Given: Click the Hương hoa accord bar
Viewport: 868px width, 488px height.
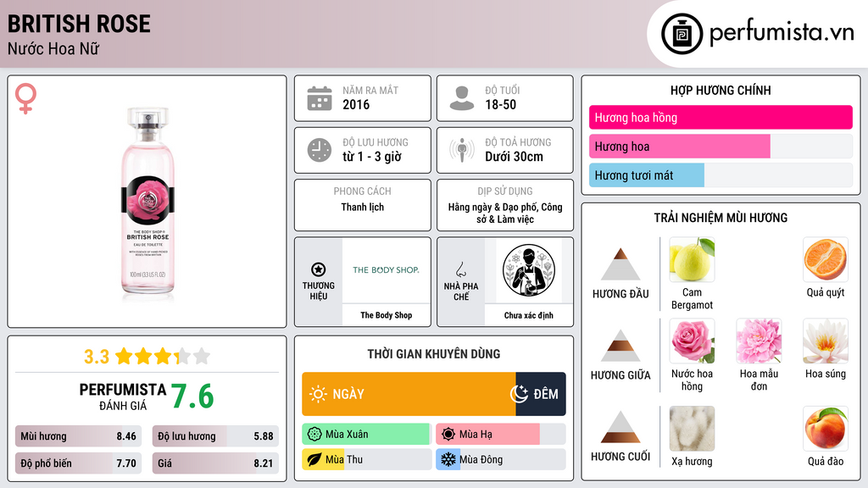Looking at the screenshot, I should tap(721, 146).
